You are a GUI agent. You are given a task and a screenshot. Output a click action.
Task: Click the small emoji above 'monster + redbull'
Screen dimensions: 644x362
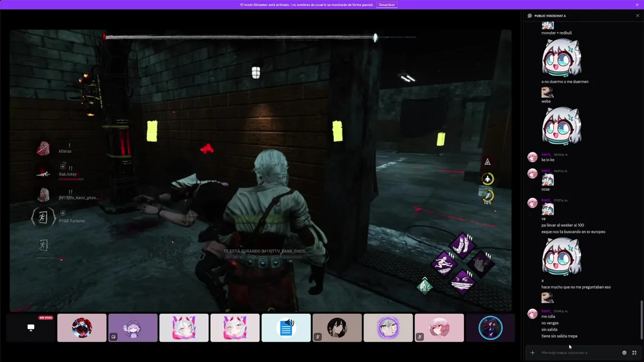point(547,25)
